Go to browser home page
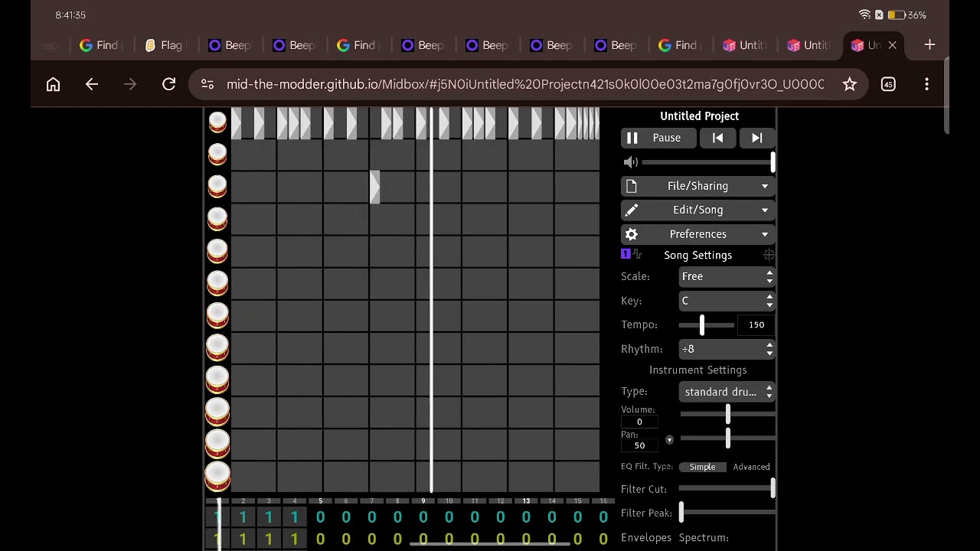 pyautogui.click(x=53, y=84)
